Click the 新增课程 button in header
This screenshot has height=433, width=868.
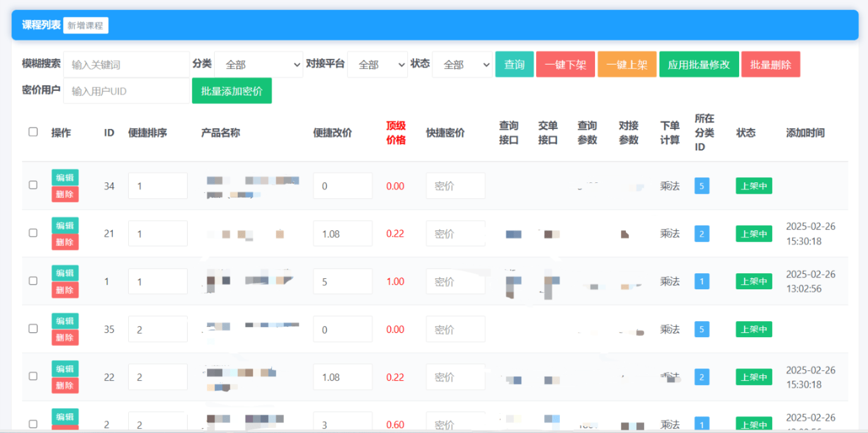(85, 25)
